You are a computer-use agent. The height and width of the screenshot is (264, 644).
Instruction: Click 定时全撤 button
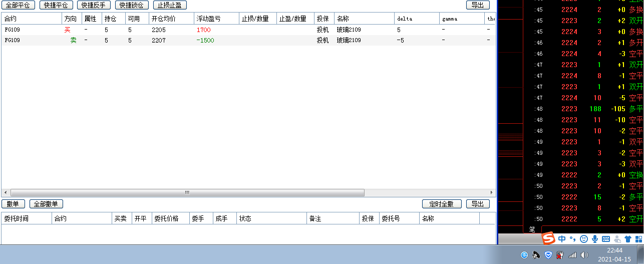pyautogui.click(x=442, y=204)
